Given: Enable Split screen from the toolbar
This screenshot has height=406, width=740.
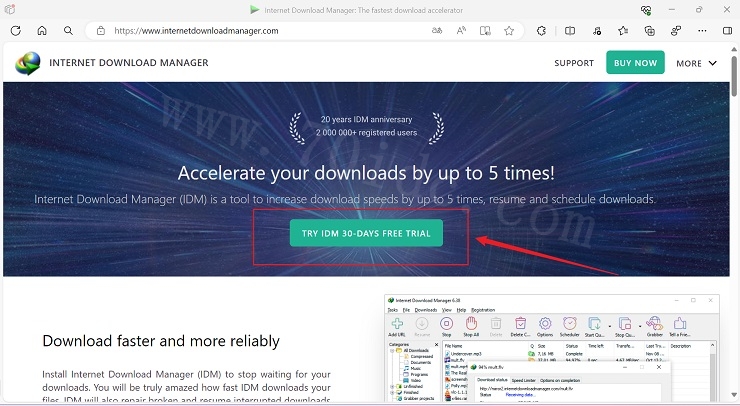Looking at the screenshot, I should coord(570,31).
